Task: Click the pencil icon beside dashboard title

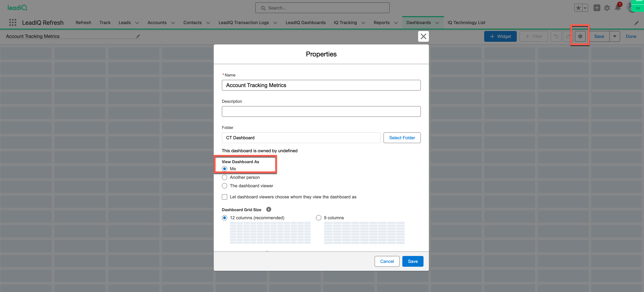Action: pyautogui.click(x=138, y=36)
